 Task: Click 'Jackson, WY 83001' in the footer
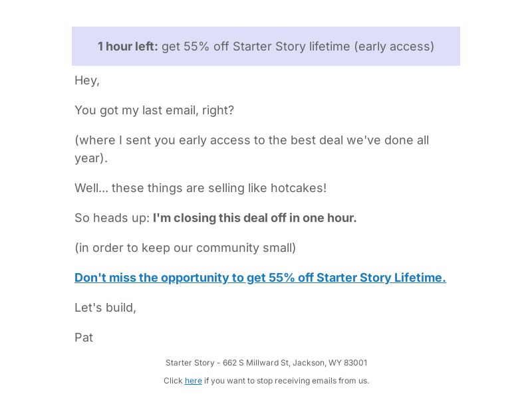coord(330,363)
